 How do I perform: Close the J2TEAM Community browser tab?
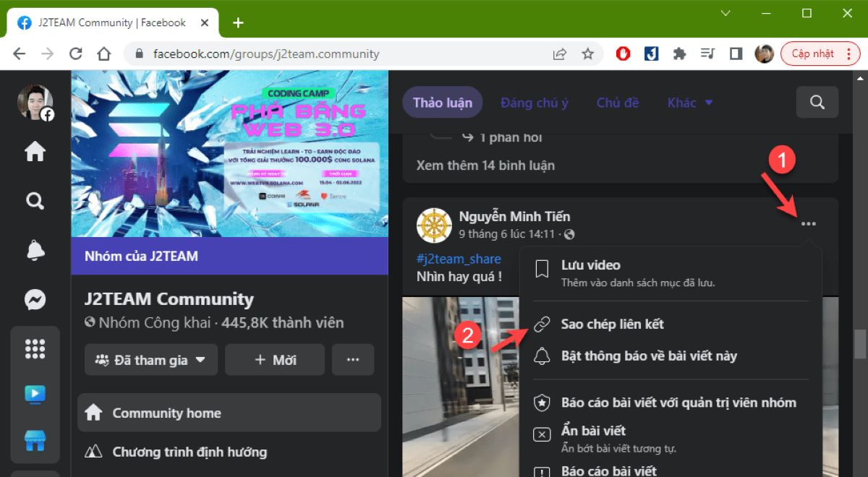(205, 22)
